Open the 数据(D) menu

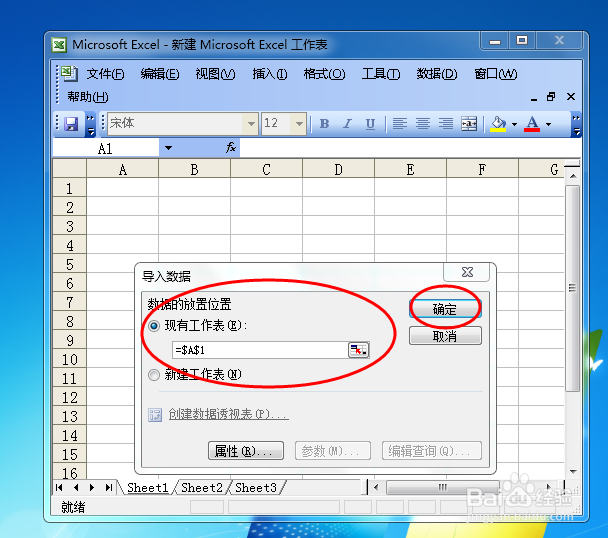click(x=437, y=74)
